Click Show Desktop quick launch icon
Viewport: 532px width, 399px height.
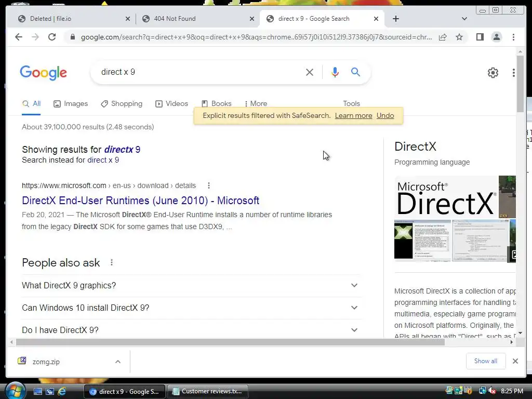(x=37, y=392)
